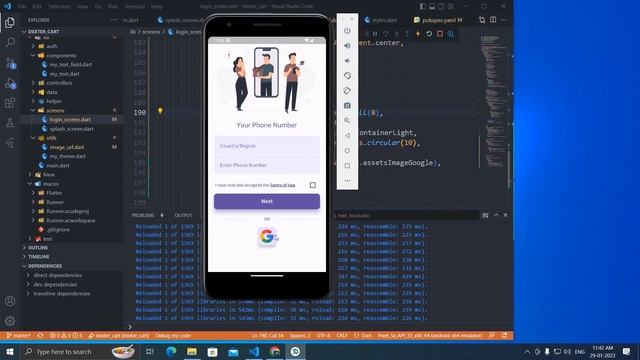Click the red stop debugging icon
The width and height of the screenshot is (640, 360).
440,34
